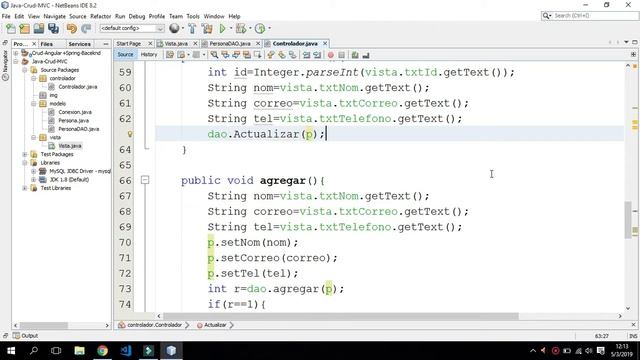Screen dimensions: 640x360
Task: Click the Find Next Occurrence icon
Action: pyautogui.click(x=236, y=55)
